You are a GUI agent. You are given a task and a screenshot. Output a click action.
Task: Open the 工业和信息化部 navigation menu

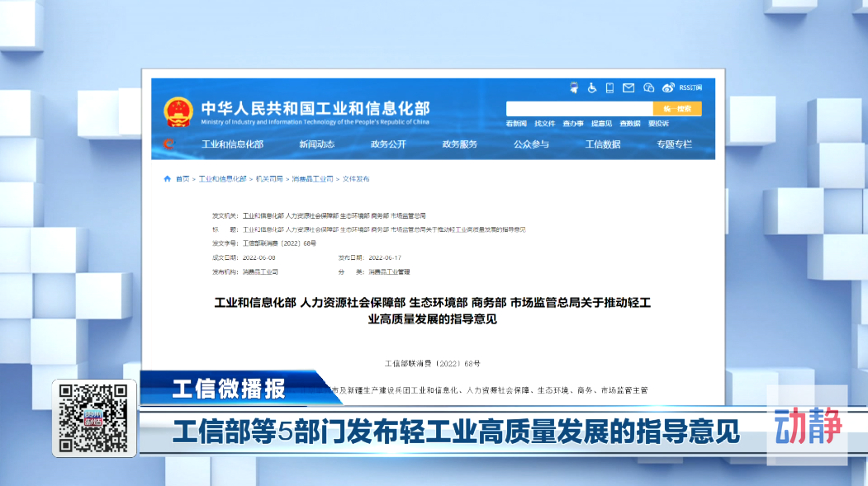coord(232,144)
